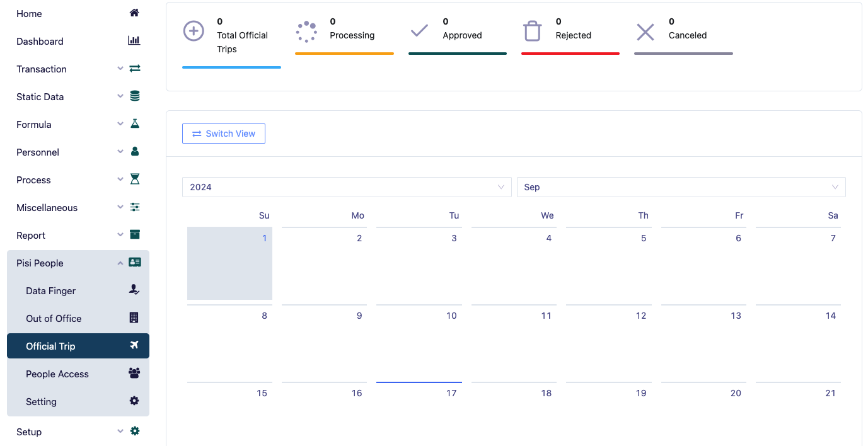Select the Canceled status card
Screen dimensions: 868x446
[683, 35]
